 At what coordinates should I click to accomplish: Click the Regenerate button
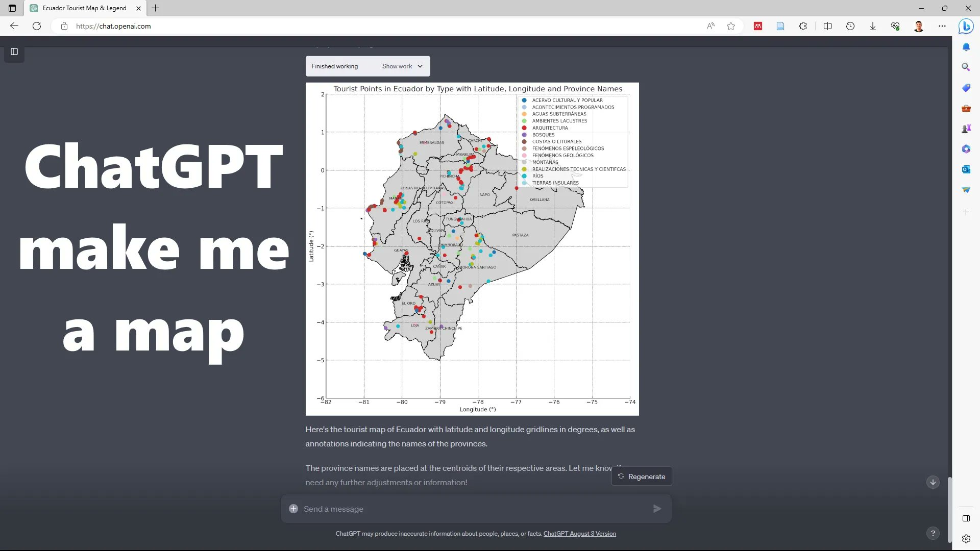[642, 477]
